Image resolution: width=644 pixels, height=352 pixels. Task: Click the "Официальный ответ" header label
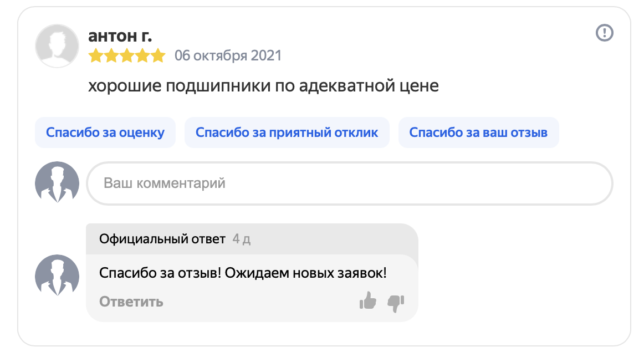pos(162,238)
